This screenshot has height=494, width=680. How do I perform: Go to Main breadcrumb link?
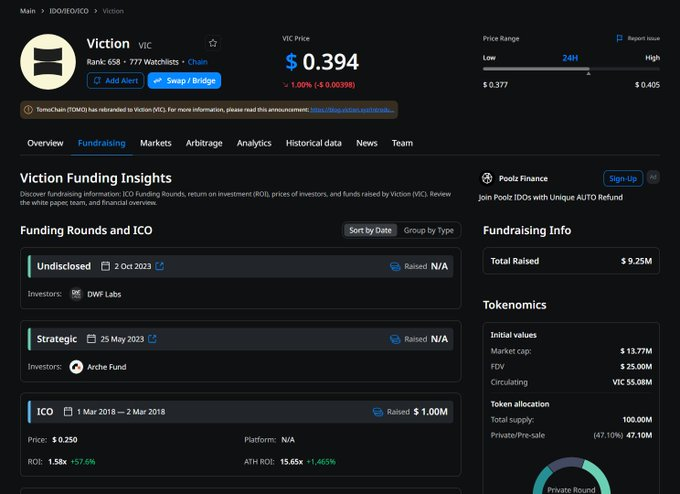(28, 11)
